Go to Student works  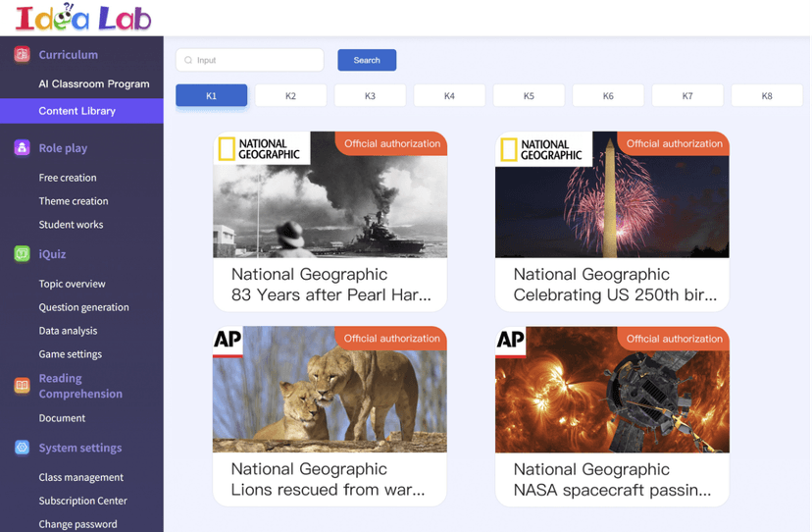[x=71, y=225]
